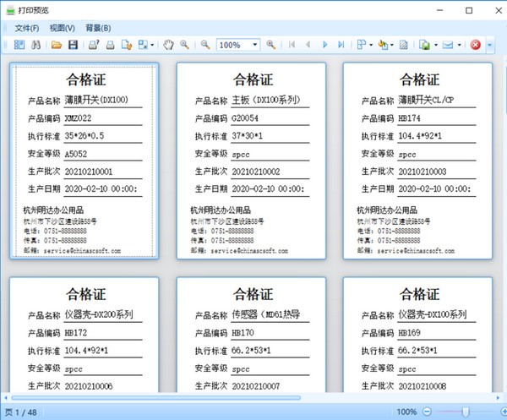The image size is (507, 420).
Task: Expand the Scale icon dropdown arrow
Action: coord(152,45)
